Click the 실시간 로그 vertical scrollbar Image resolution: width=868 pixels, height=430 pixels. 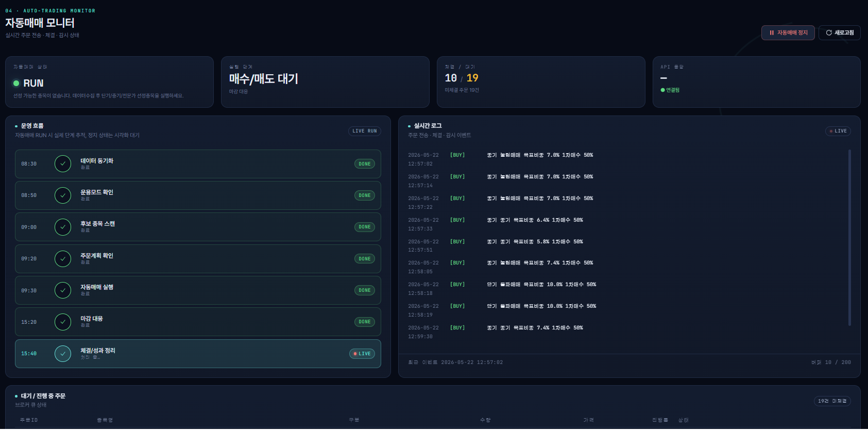click(x=849, y=238)
